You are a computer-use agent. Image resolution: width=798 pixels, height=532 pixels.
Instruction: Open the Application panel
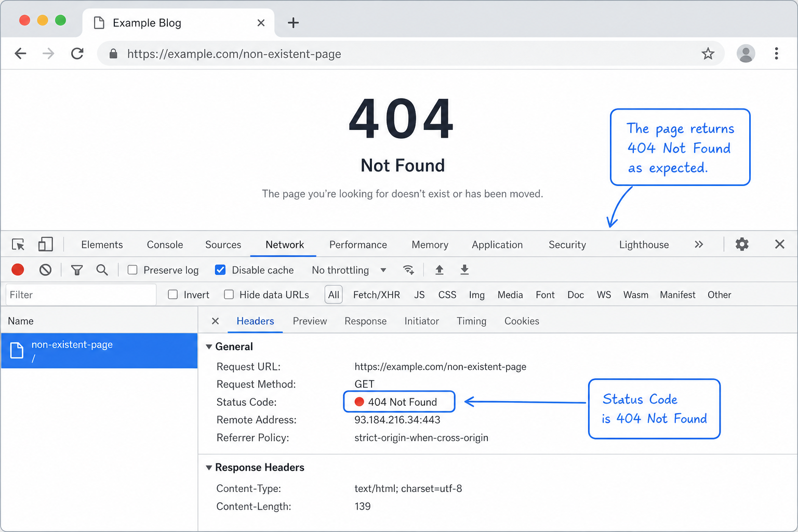(x=497, y=245)
